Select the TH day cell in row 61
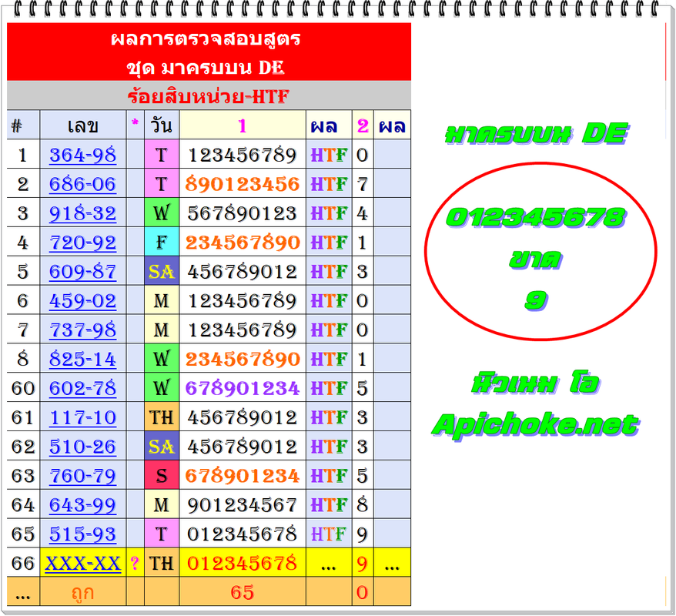 [161, 417]
